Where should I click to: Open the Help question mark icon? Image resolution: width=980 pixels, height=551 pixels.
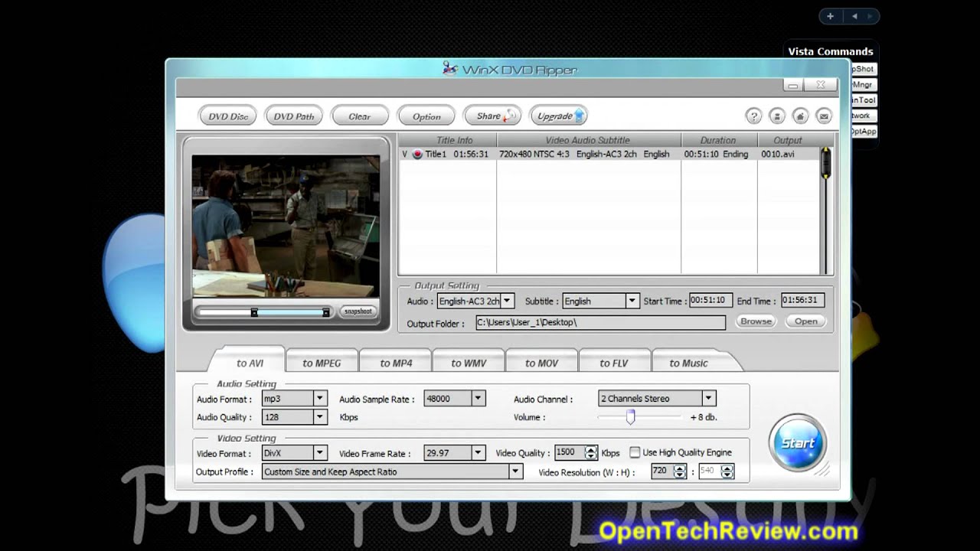coord(753,116)
